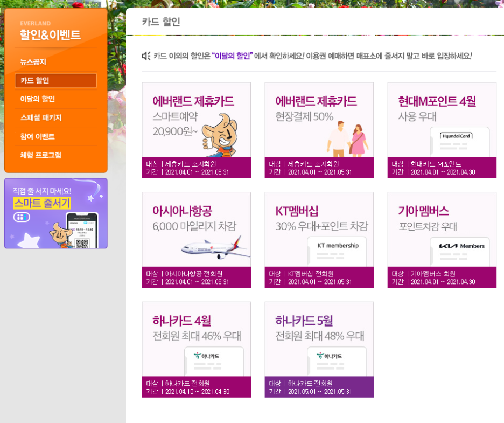This screenshot has width=504, height=423.
Task: Click the "이달의 할인" purple link text
Action: point(233,56)
